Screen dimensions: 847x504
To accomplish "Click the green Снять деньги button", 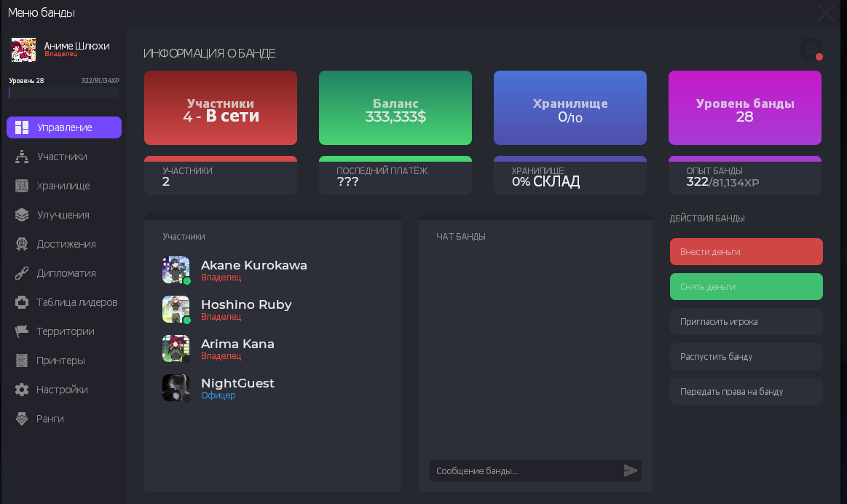I will pyautogui.click(x=746, y=287).
